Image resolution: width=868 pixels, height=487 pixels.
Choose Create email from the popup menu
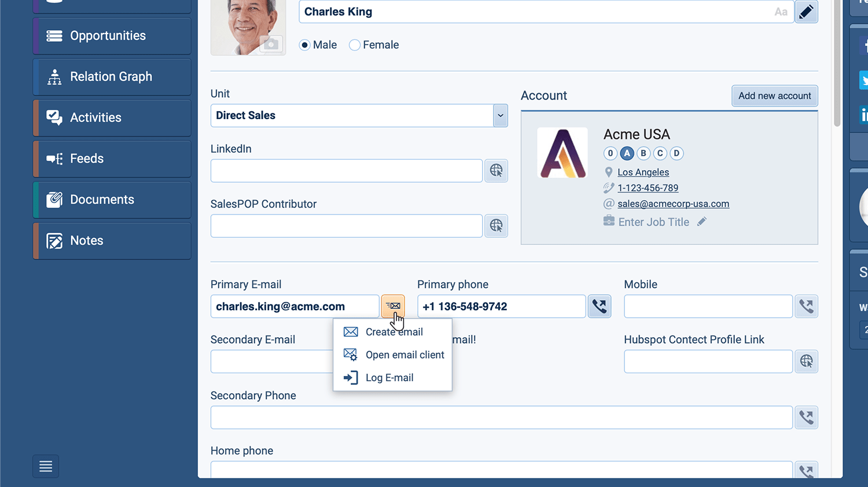(x=393, y=332)
